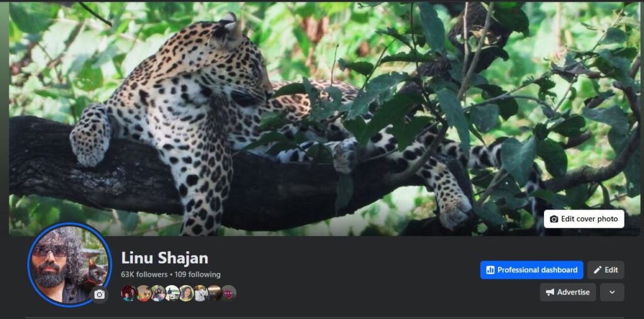Click the friend avatar showing a white car
Screen dimensions: 644x319
point(172,293)
